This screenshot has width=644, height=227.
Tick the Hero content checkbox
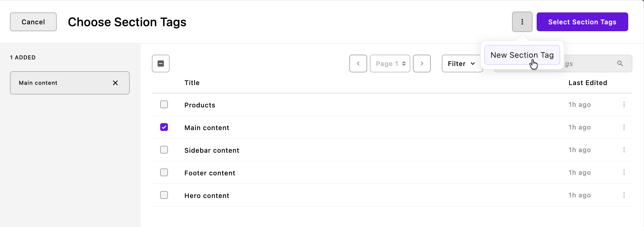click(x=164, y=195)
